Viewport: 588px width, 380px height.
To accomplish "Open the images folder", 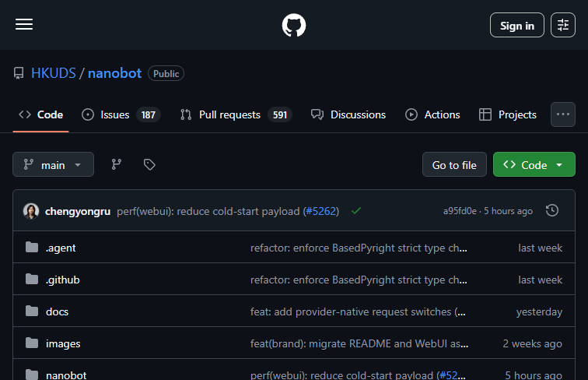I will coord(63,343).
